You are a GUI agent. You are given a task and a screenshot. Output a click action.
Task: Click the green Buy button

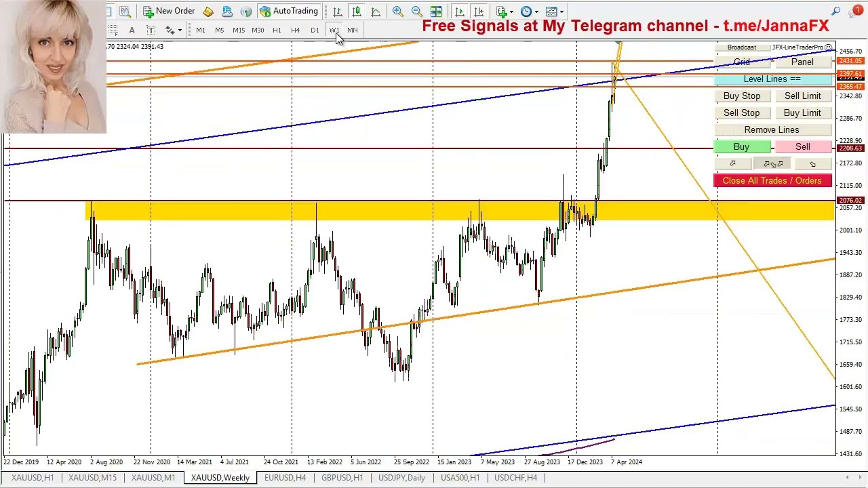pos(741,146)
